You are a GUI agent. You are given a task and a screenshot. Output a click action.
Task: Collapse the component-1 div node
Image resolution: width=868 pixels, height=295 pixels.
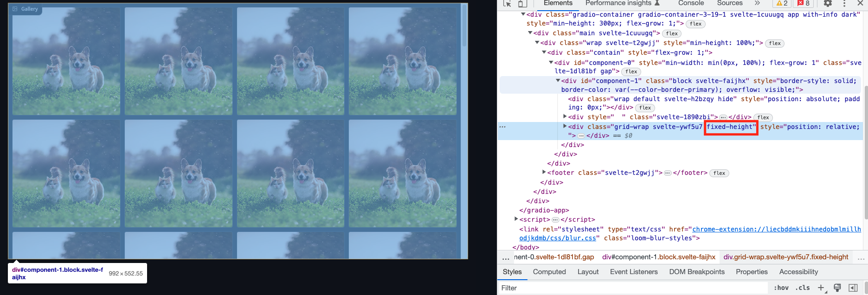(x=558, y=81)
